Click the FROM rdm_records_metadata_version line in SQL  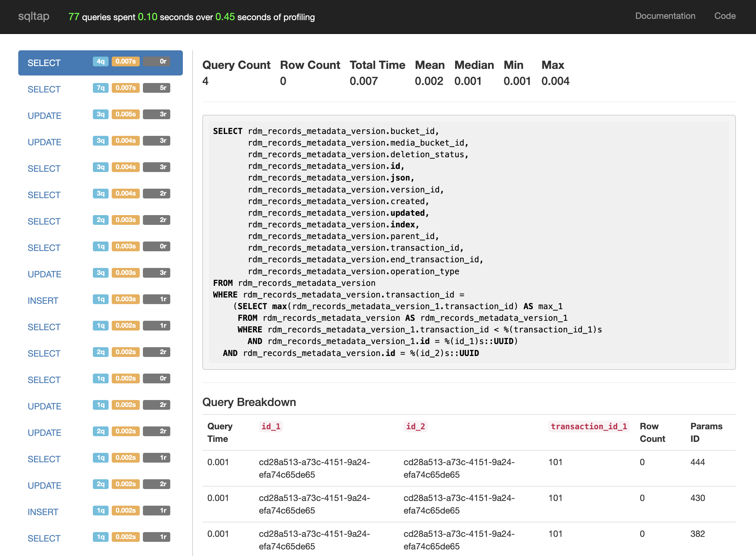coord(294,283)
